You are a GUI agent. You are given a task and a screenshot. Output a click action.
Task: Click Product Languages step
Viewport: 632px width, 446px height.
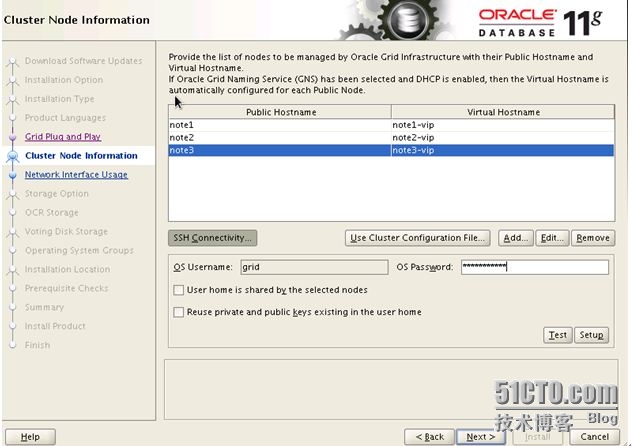pyautogui.click(x=65, y=118)
